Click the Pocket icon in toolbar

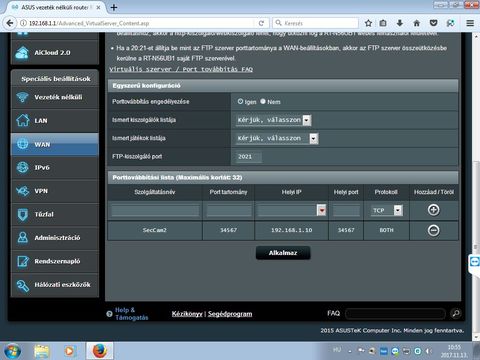pyautogui.click(x=433, y=23)
